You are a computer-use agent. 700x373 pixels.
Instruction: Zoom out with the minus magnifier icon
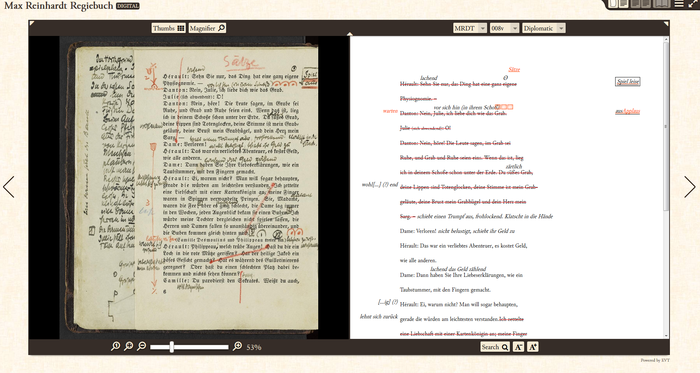[x=142, y=346]
